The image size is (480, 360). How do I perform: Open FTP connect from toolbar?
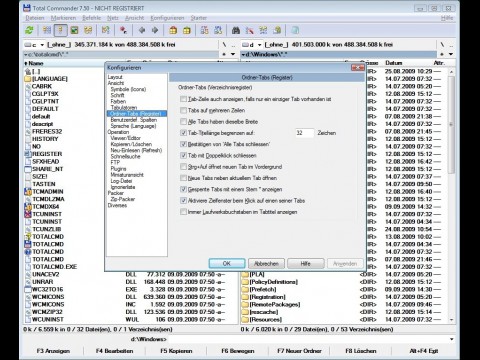pyautogui.click(x=204, y=30)
